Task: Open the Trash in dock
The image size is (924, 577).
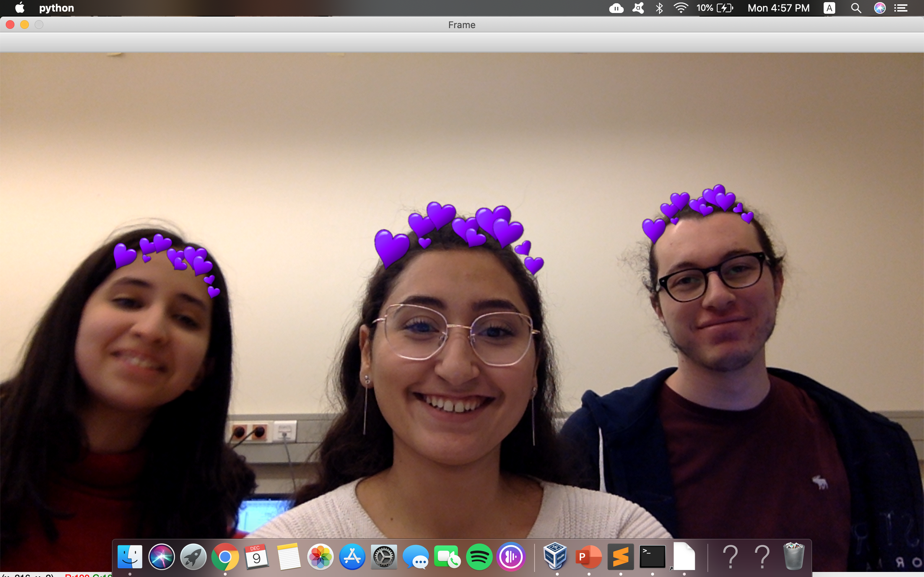Action: click(x=793, y=557)
